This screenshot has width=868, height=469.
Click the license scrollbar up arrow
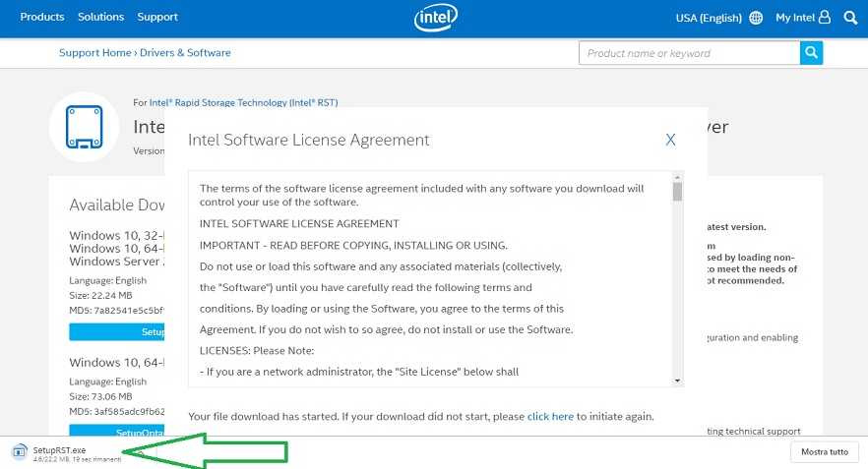[x=677, y=177]
